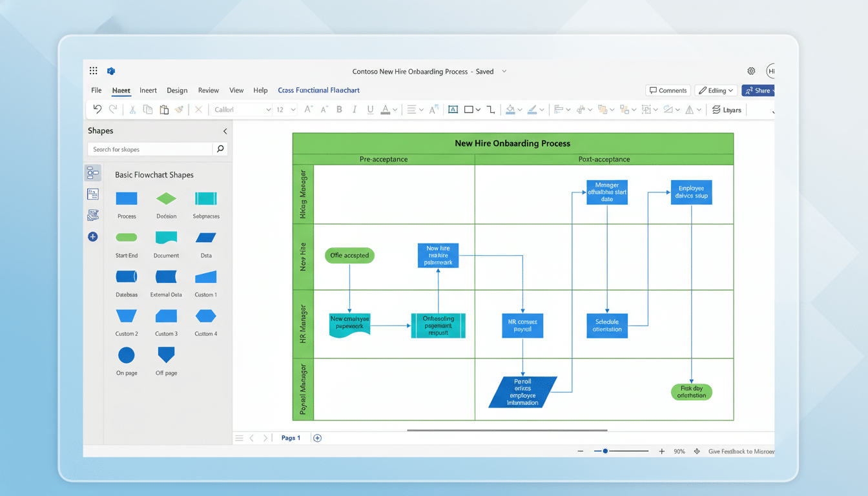Screen dimensions: 868x496
Task: Toggle italic formatting
Action: 355,109
